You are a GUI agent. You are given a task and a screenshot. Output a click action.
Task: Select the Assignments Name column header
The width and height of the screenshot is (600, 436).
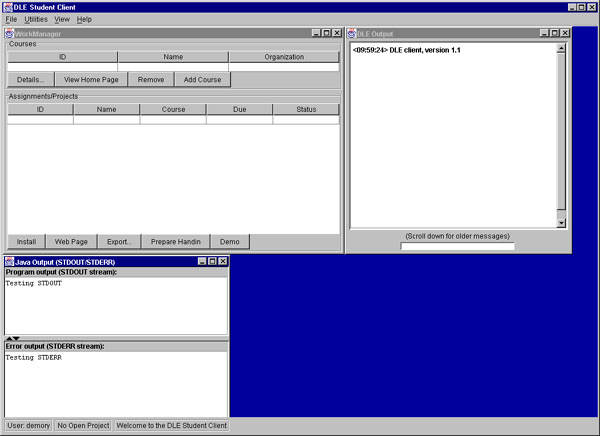[106, 109]
